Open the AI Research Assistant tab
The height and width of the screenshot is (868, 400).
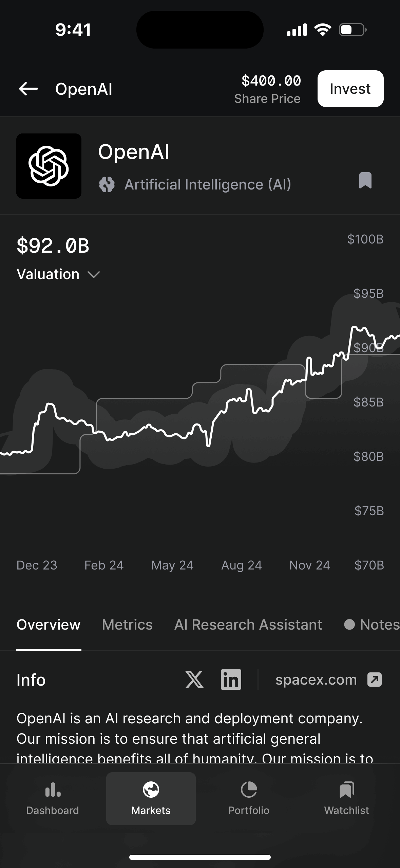point(248,625)
